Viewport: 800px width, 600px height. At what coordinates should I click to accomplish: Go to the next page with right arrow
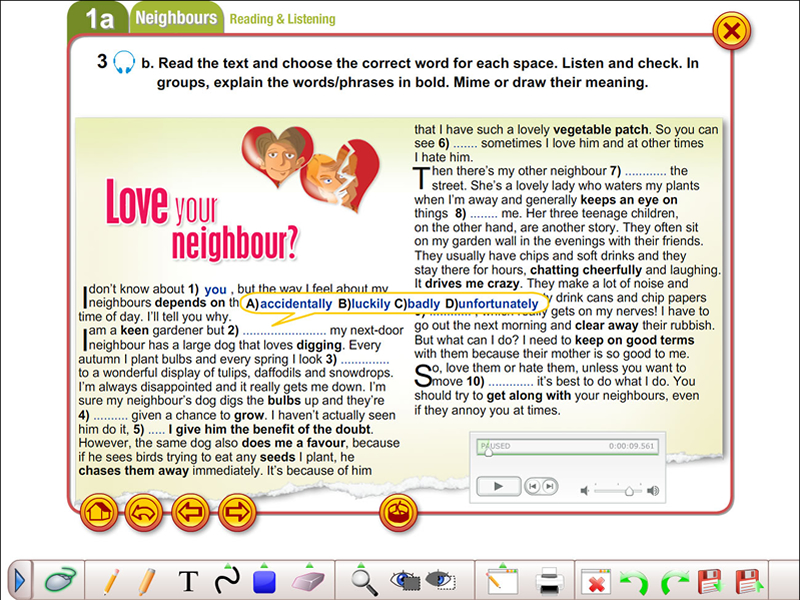coord(238,514)
